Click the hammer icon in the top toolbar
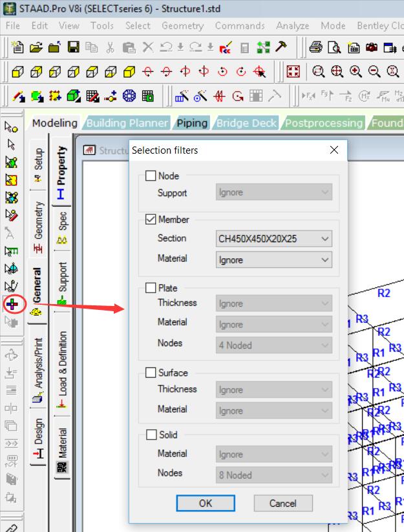The height and width of the screenshot is (532, 404). (x=281, y=46)
